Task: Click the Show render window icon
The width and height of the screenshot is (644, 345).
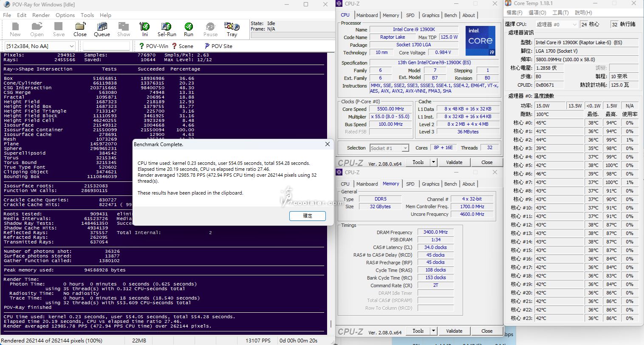Action: click(x=124, y=29)
